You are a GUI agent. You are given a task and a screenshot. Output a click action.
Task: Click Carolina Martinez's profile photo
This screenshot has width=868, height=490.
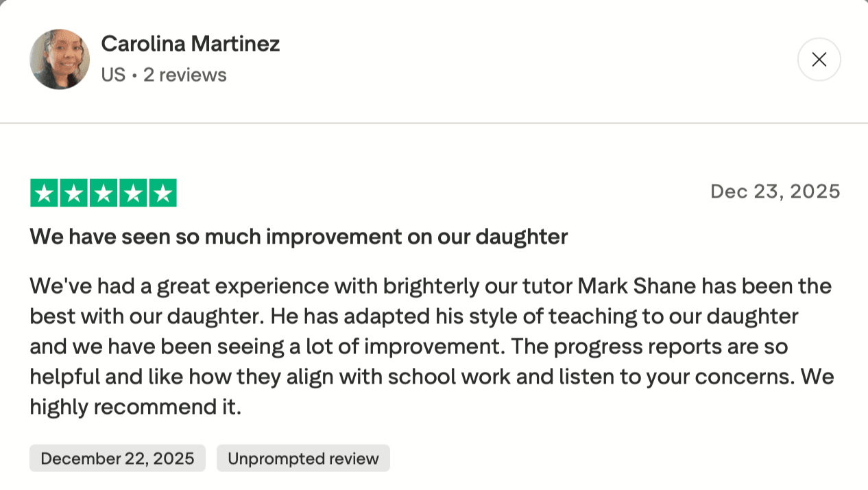click(x=60, y=60)
